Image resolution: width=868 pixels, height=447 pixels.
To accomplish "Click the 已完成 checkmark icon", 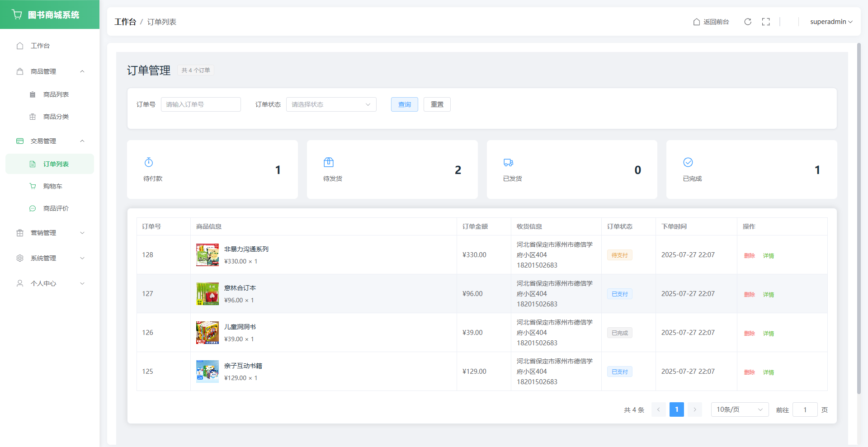I will pyautogui.click(x=688, y=162).
